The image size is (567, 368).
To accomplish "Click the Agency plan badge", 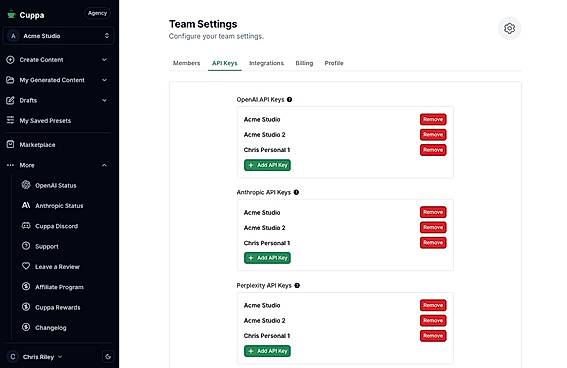I will 97,13.
